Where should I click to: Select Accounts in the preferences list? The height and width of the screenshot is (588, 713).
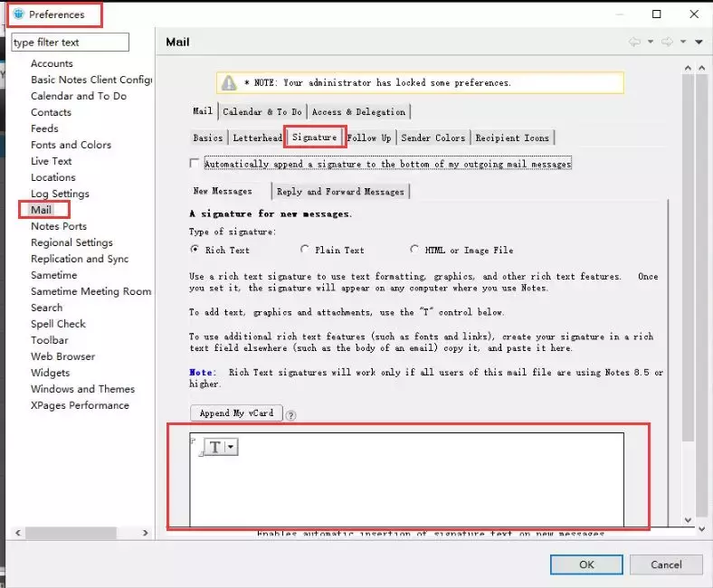52,63
